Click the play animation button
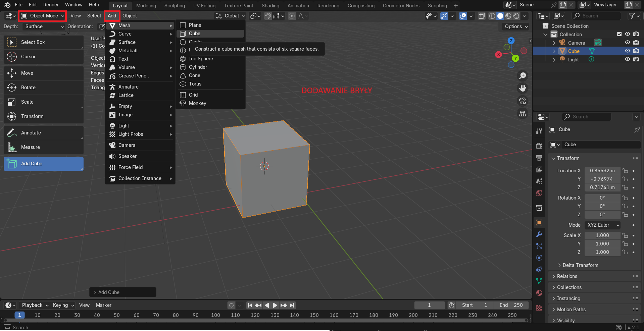Viewport: 644px width, 331px height. click(275, 305)
